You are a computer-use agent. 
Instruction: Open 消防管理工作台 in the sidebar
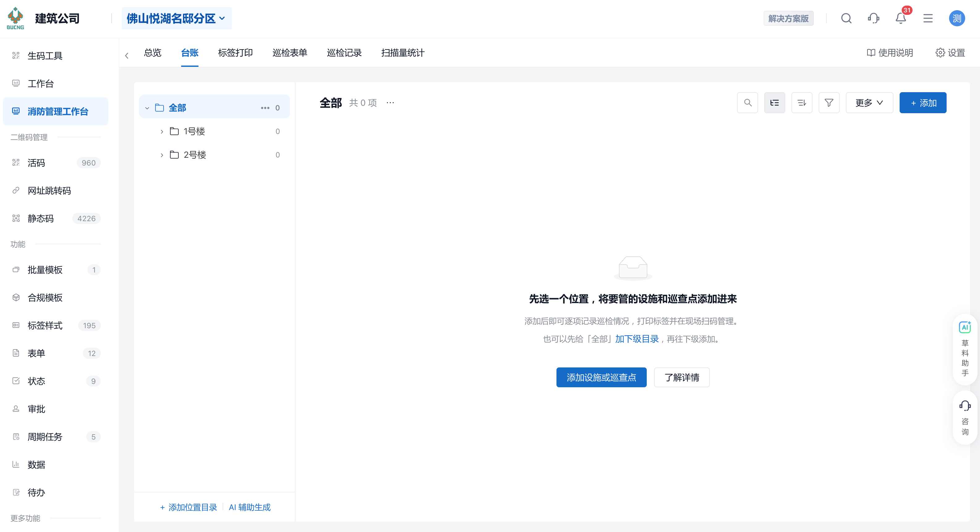click(56, 111)
